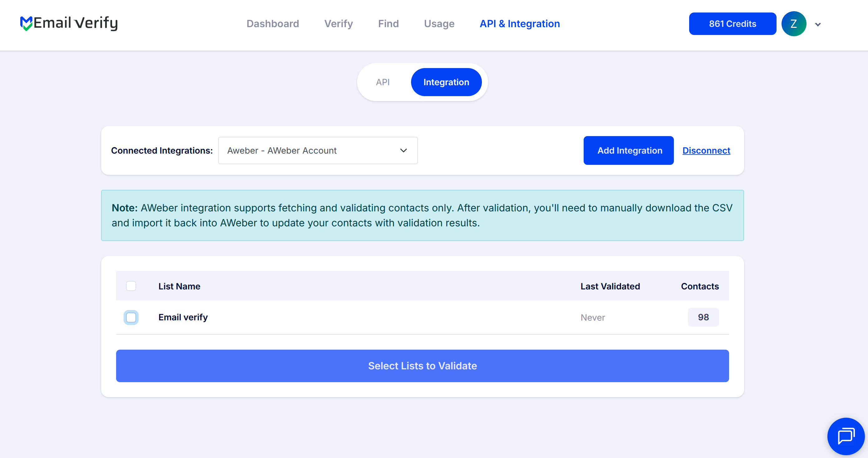Click the Add Integration button
Screen dimensions: 868x458
click(x=628, y=150)
